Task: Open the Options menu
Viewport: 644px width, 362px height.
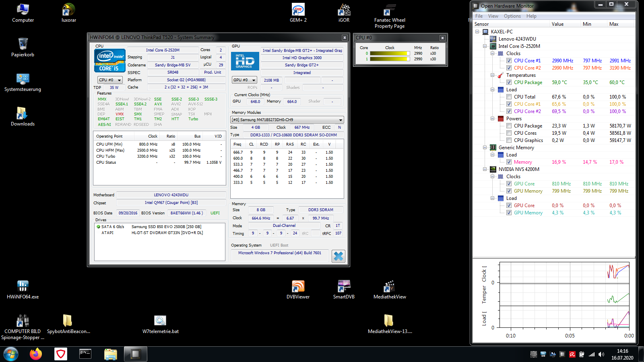Action: point(512,16)
